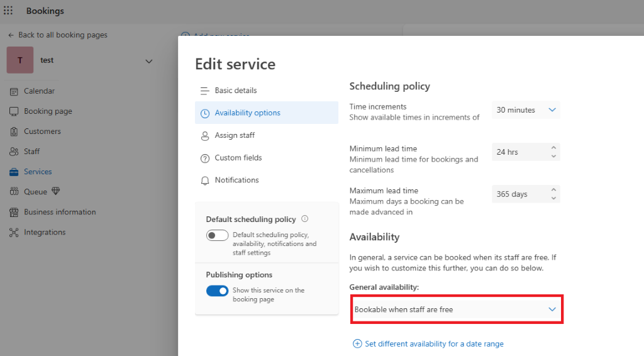Screen dimensions: 644x356
Task: Click the Booking page monitor icon
Action: point(14,111)
